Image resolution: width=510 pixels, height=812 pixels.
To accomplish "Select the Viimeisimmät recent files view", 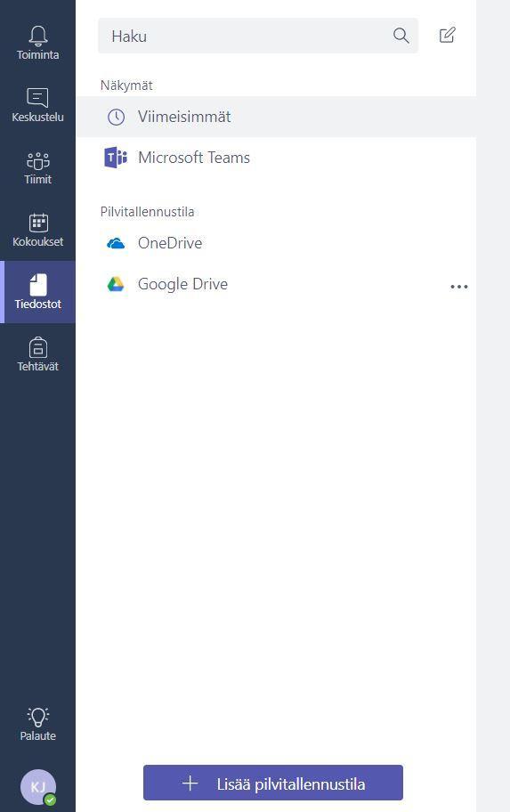I will pos(276,117).
